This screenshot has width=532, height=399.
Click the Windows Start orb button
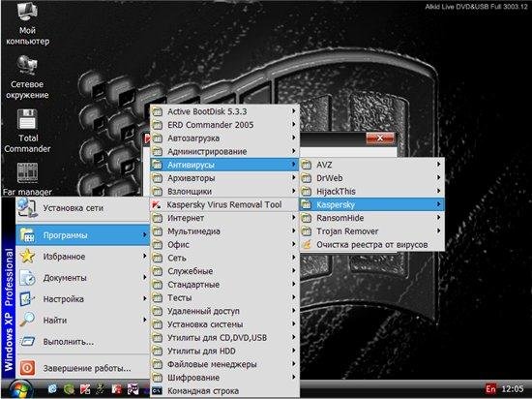(20, 389)
